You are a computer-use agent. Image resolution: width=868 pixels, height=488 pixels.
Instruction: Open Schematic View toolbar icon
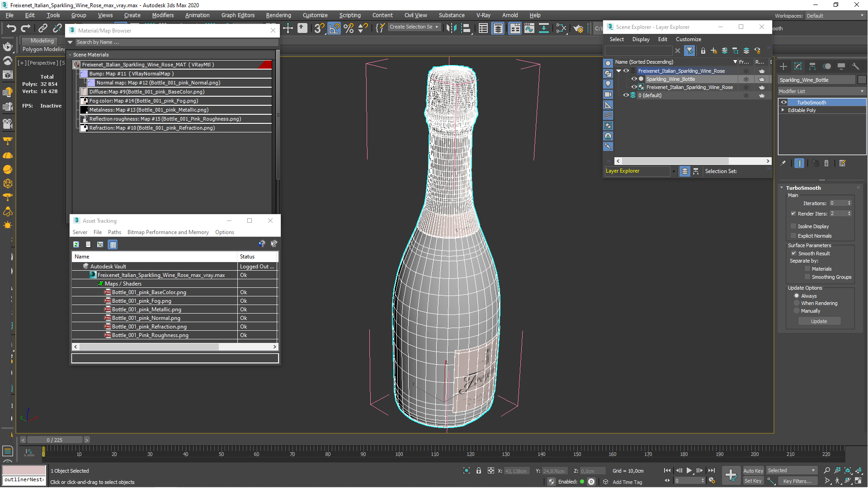tap(544, 28)
